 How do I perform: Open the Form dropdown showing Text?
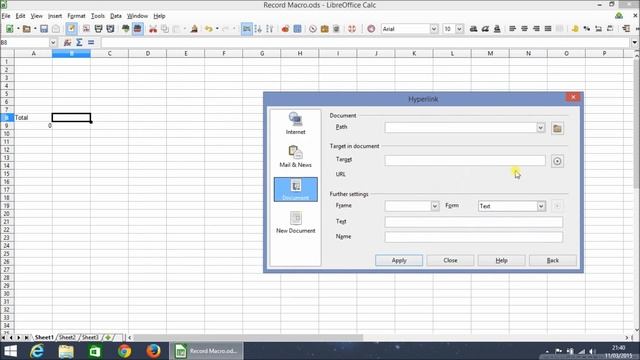pyautogui.click(x=541, y=206)
